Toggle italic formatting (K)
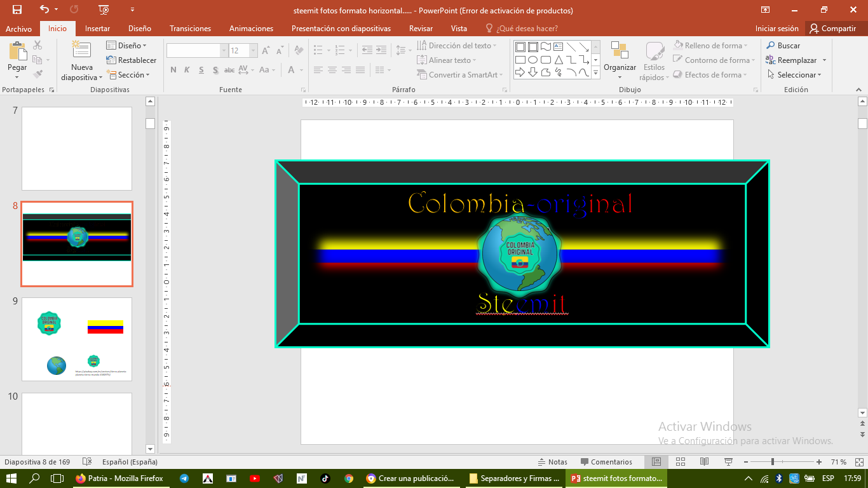 click(x=187, y=70)
